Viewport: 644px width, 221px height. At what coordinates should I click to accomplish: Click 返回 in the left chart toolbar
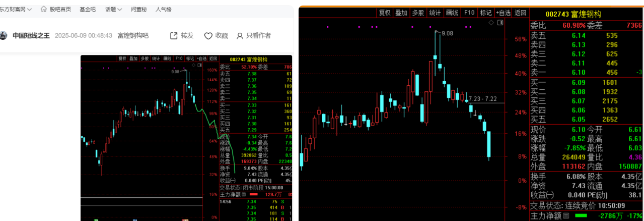pyautogui.click(x=213, y=59)
